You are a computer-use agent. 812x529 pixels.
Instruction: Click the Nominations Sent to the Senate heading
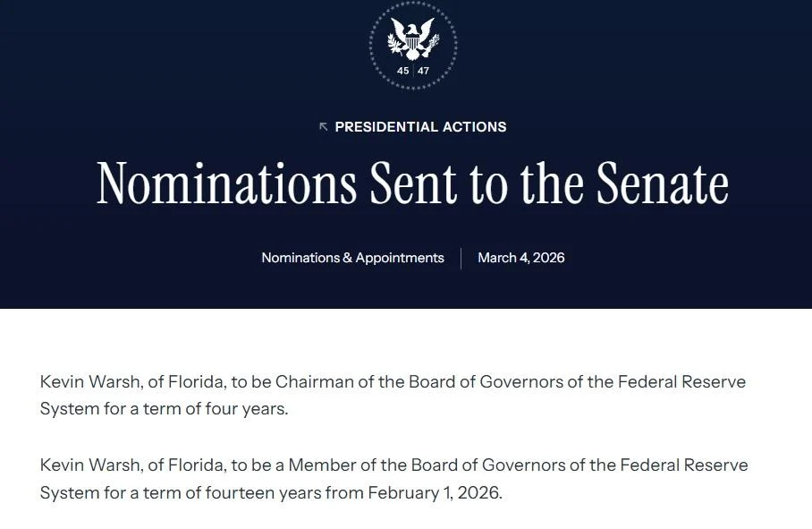click(412, 183)
